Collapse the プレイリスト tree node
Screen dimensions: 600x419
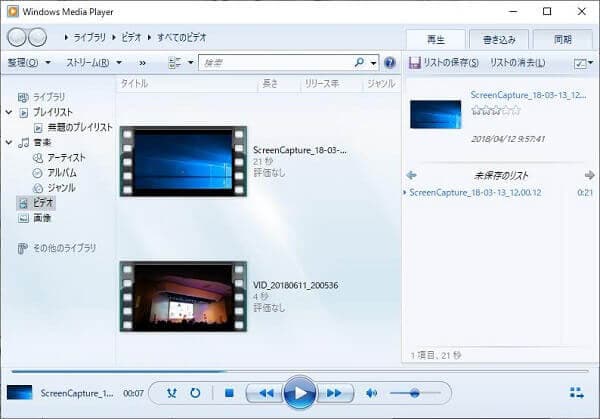[x=9, y=112]
